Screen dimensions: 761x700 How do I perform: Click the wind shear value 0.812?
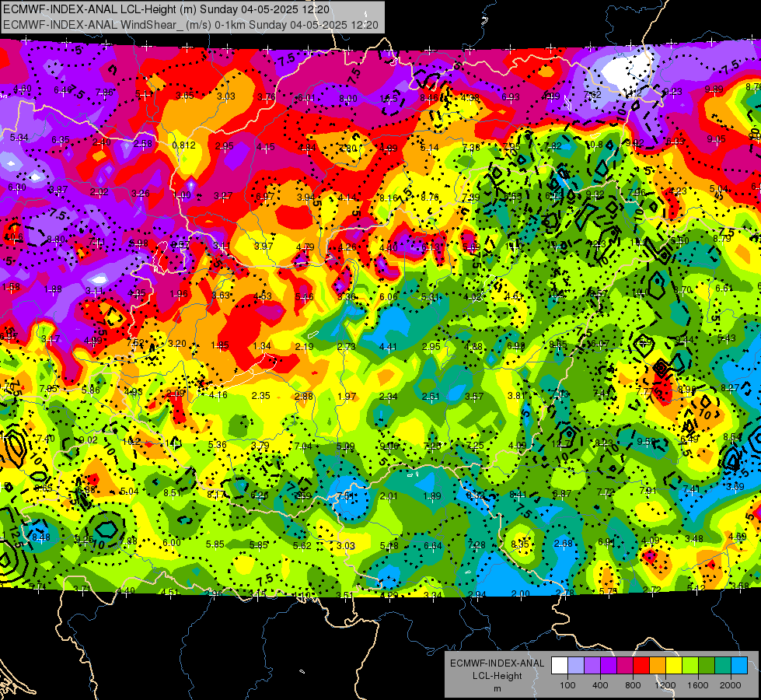click(x=184, y=145)
